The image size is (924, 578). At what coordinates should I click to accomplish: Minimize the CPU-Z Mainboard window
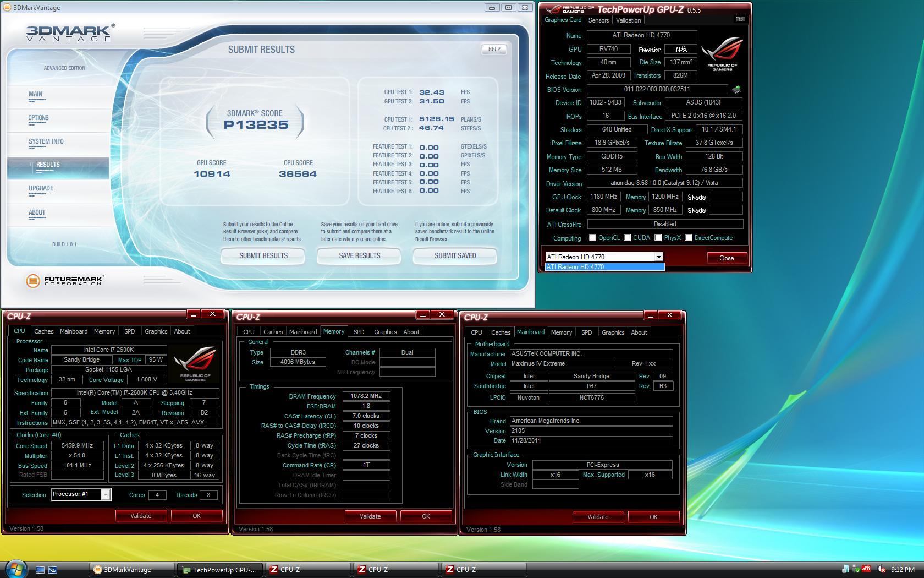[650, 315]
